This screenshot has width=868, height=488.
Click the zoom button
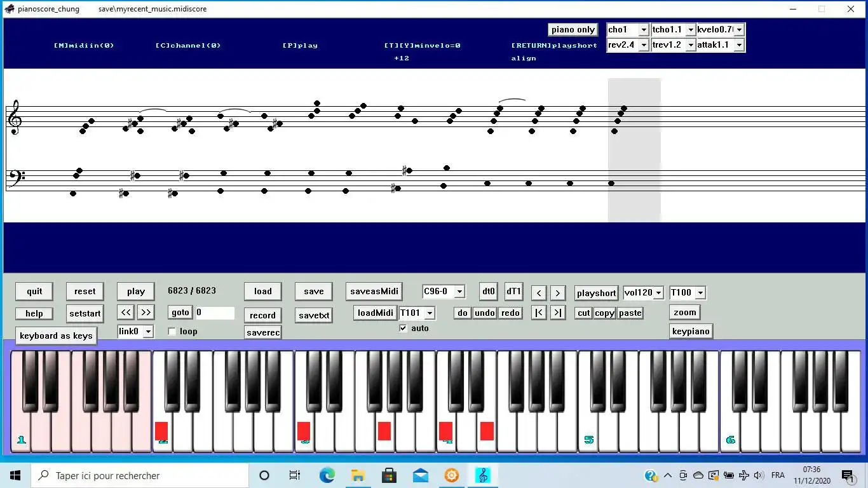tap(685, 312)
